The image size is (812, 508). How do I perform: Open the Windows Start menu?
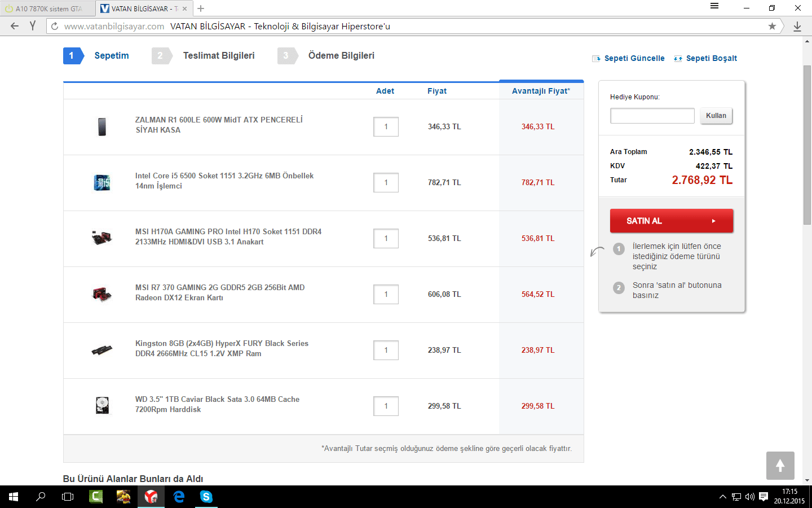(14, 497)
